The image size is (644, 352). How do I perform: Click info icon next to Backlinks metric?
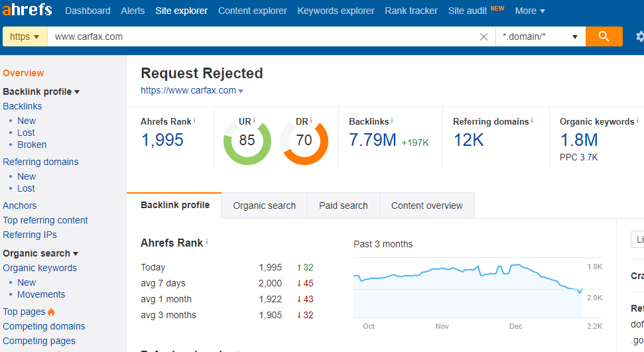point(392,121)
